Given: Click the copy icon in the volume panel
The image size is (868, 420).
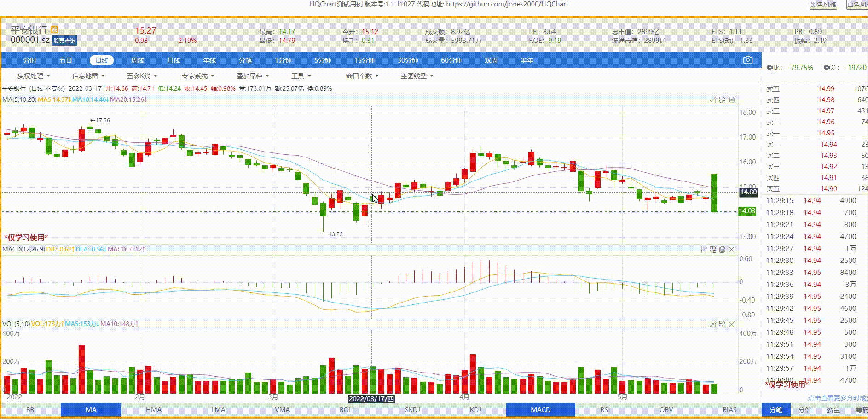Looking at the screenshot, I should (723, 324).
